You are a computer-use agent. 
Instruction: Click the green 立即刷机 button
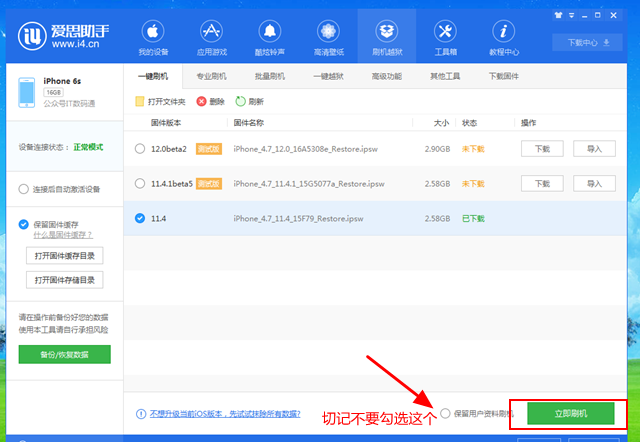pyautogui.click(x=570, y=412)
